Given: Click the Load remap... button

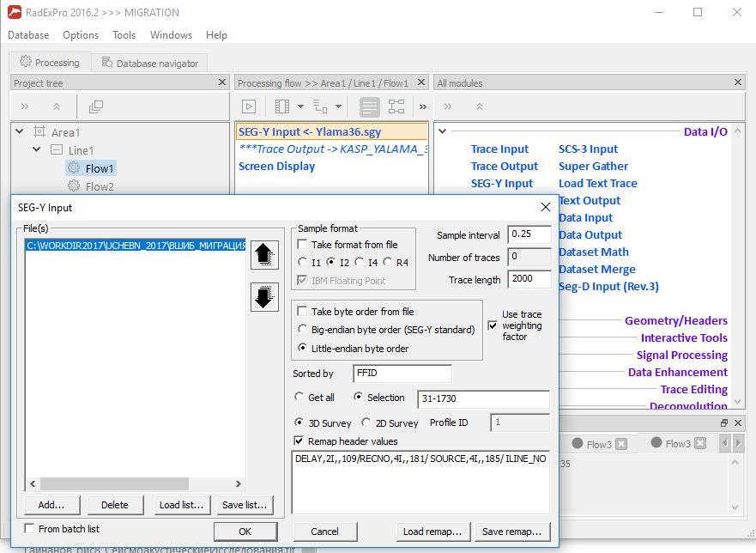Looking at the screenshot, I should click(433, 532).
